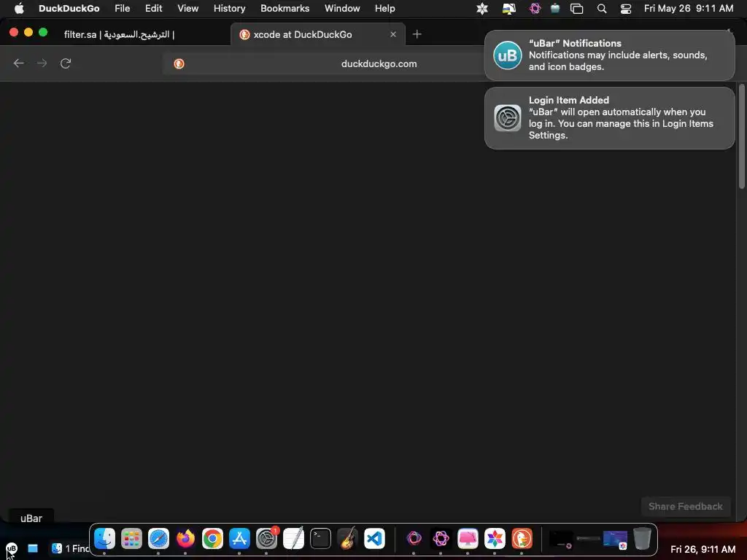
Task: Open System Settings from the Dock
Action: (266, 539)
